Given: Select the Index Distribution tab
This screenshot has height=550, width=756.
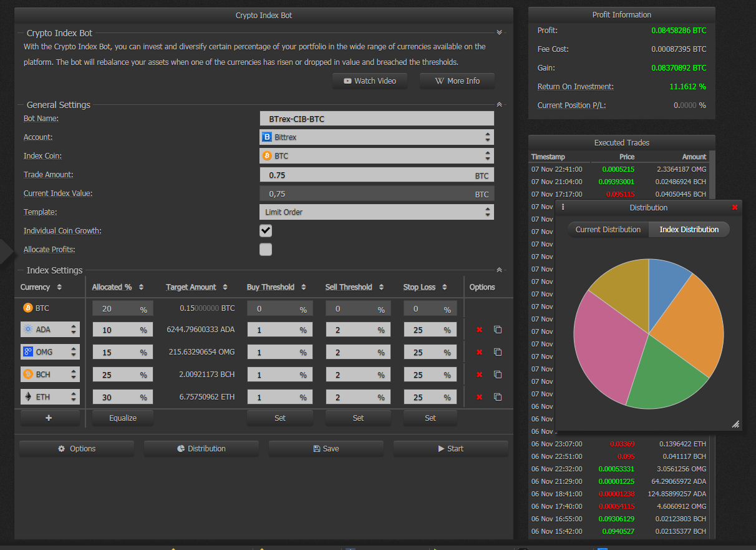Looking at the screenshot, I should [689, 230].
